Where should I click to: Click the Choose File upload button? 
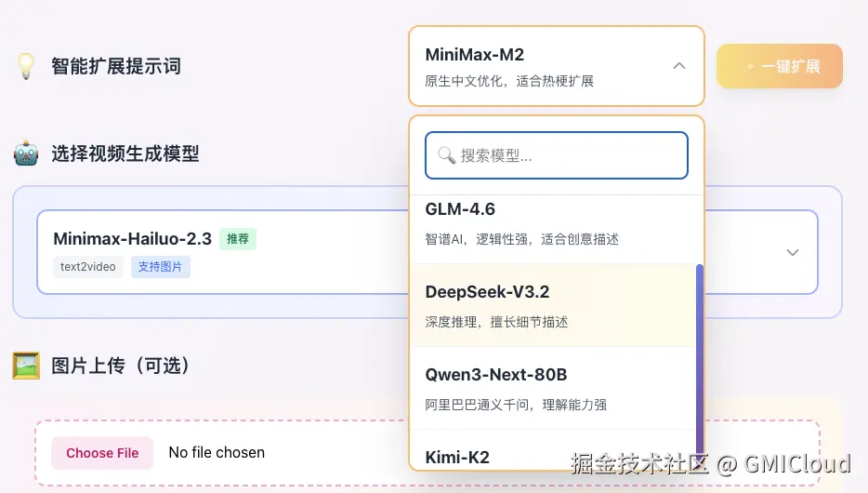click(102, 453)
